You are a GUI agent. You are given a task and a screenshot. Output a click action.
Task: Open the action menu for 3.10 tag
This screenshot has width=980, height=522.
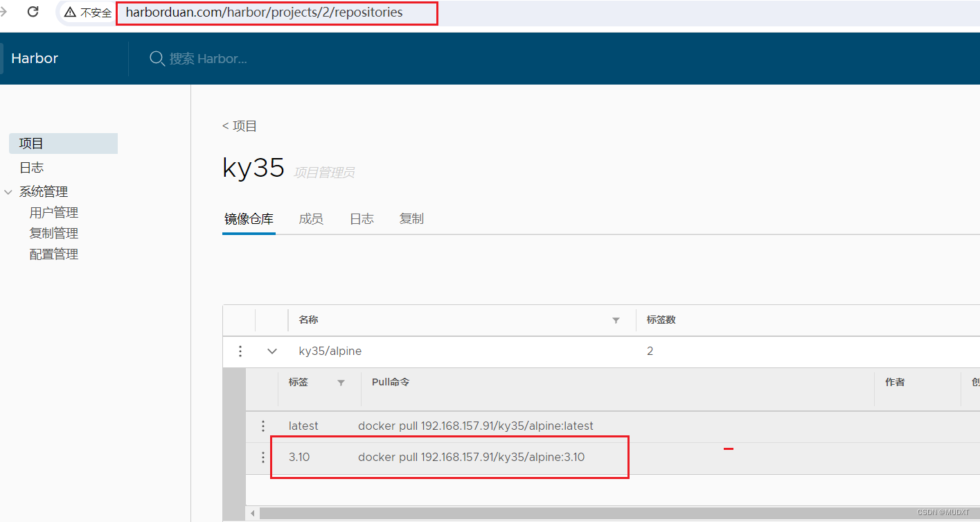(263, 458)
